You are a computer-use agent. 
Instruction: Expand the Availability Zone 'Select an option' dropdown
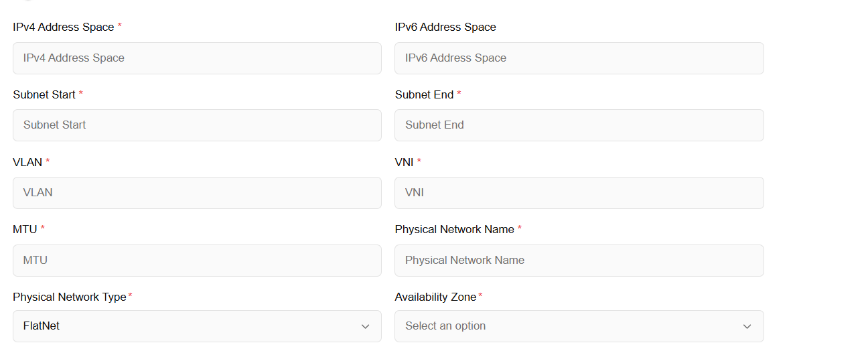tap(579, 326)
